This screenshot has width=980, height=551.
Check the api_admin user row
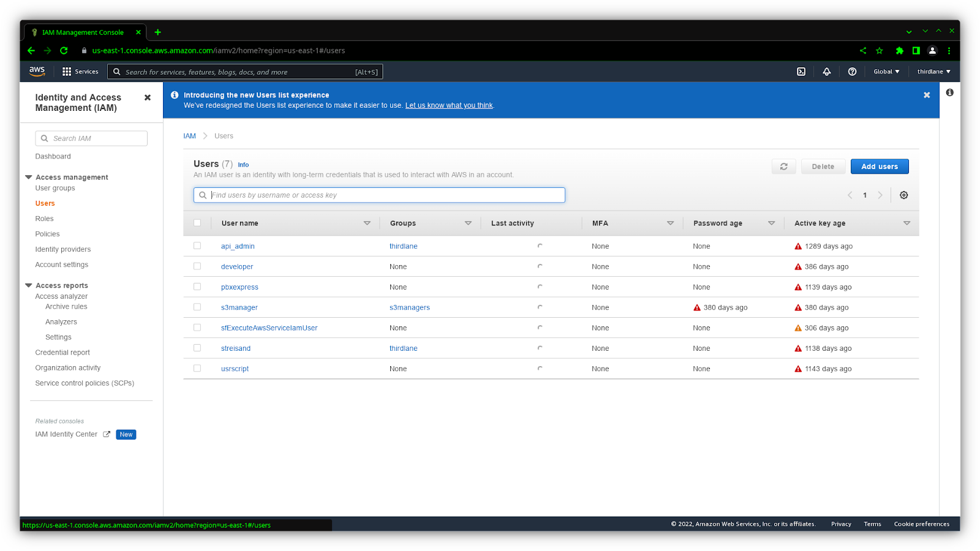tap(197, 246)
